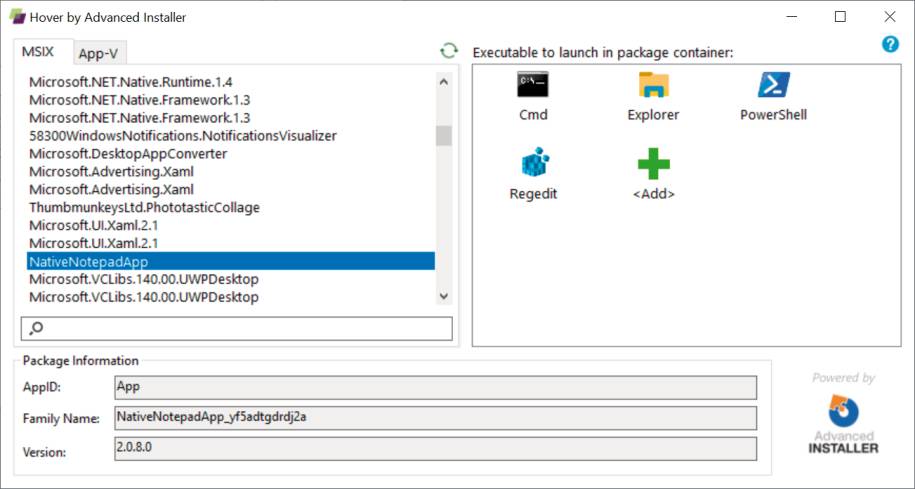Launch Cmd in the package container

[x=533, y=96]
